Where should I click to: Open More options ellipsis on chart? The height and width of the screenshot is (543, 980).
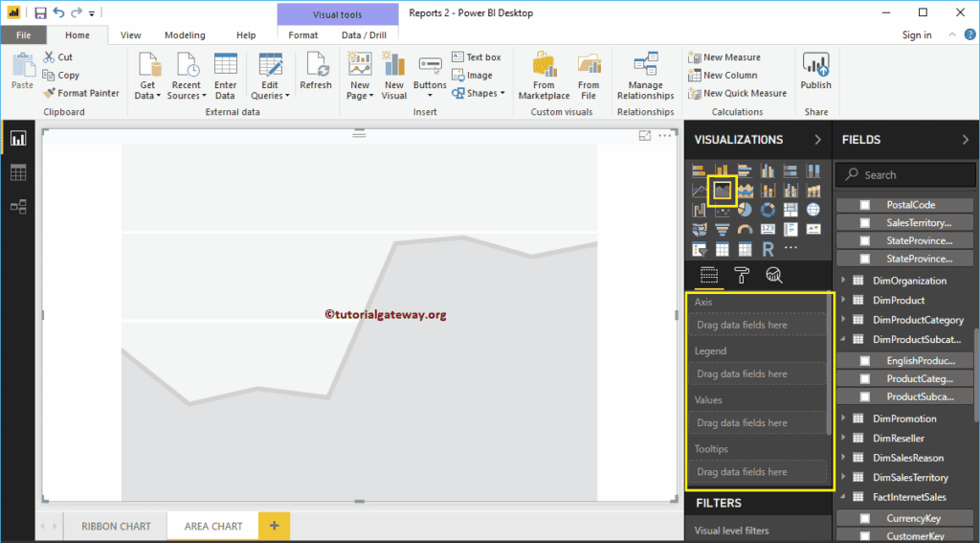(x=665, y=135)
